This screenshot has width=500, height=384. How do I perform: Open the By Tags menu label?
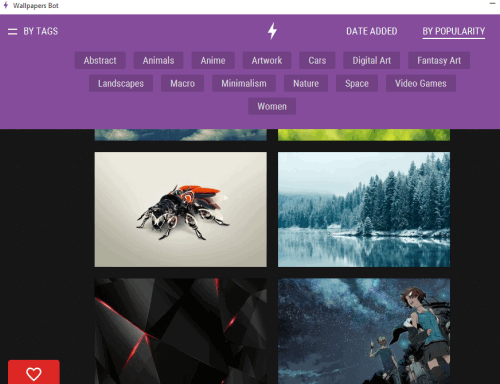click(41, 31)
